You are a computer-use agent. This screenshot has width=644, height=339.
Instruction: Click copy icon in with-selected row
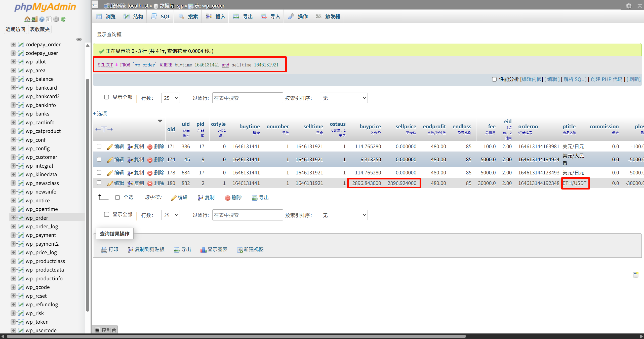[x=200, y=198]
